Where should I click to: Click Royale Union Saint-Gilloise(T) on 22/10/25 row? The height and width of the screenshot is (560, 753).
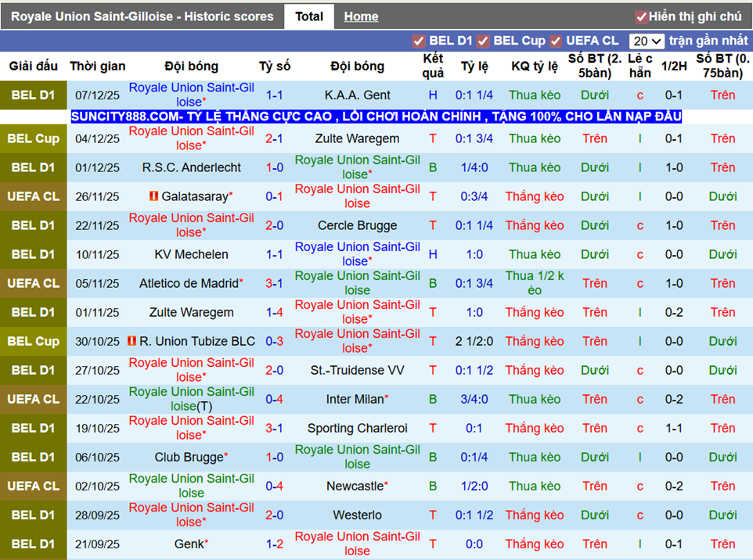[191, 399]
